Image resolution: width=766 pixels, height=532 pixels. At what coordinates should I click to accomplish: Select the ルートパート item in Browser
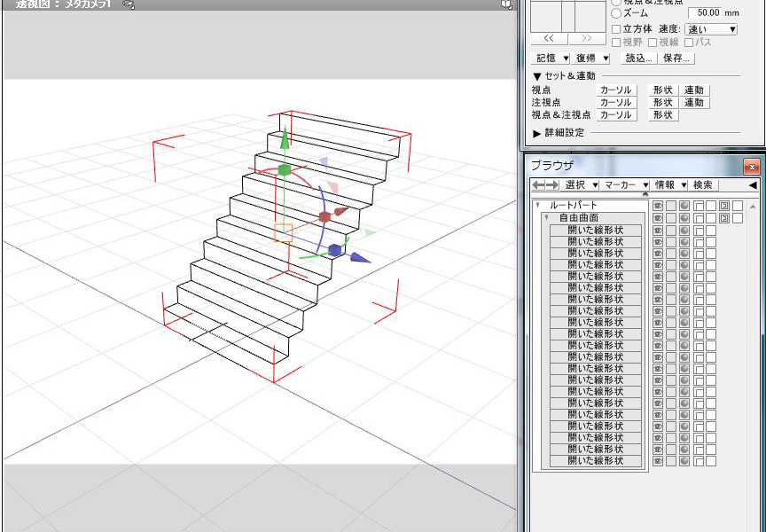click(x=573, y=205)
